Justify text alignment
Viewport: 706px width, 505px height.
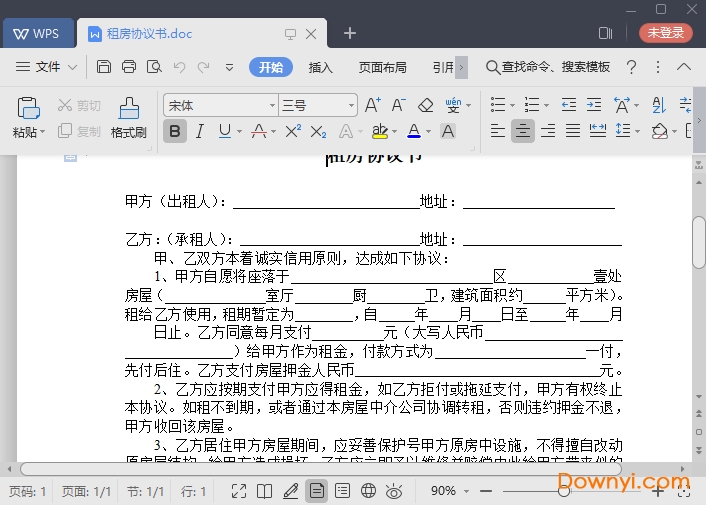573,131
